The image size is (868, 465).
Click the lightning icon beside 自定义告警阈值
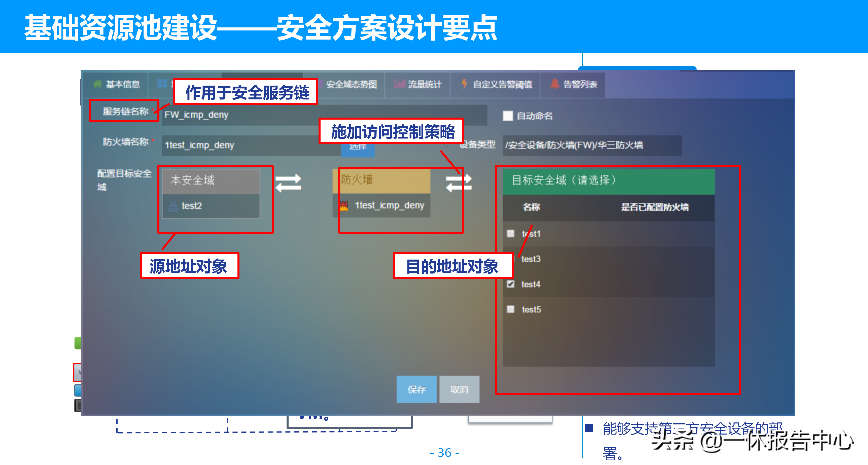pyautogui.click(x=464, y=84)
